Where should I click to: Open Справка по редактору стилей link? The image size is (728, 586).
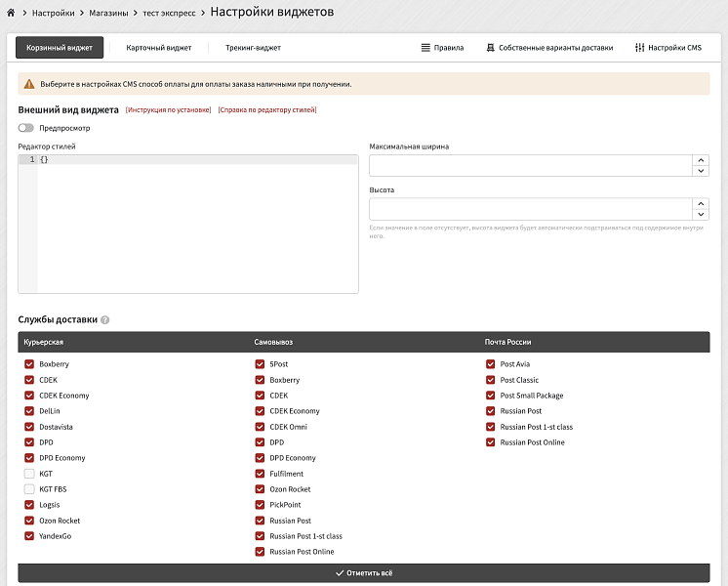pos(266,110)
